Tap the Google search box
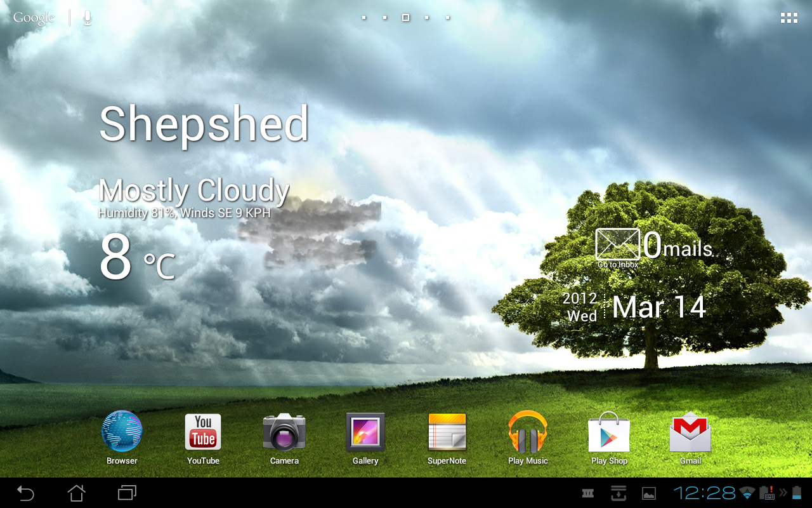The width and height of the screenshot is (812, 508). point(34,18)
